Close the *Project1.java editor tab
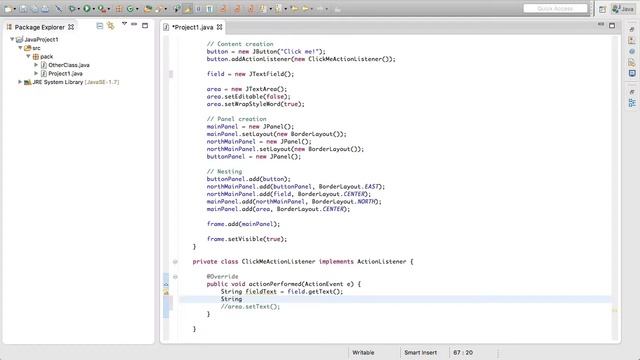The image size is (640, 360). (220, 27)
